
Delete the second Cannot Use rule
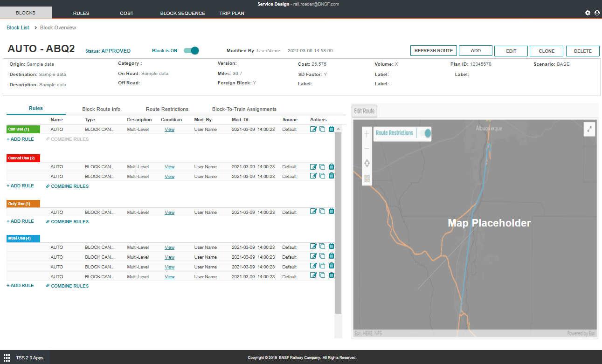tap(332, 176)
